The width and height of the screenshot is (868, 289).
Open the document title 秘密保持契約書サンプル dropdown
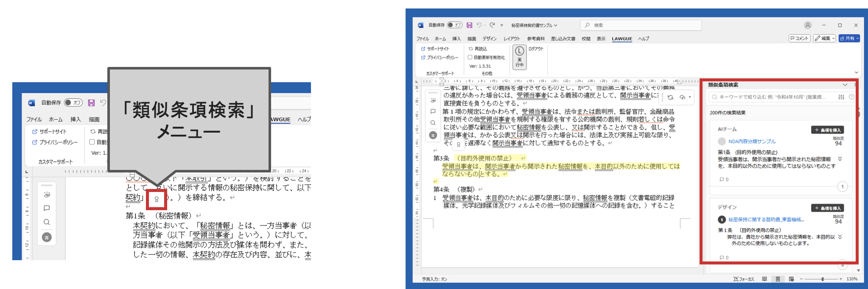pos(534,25)
